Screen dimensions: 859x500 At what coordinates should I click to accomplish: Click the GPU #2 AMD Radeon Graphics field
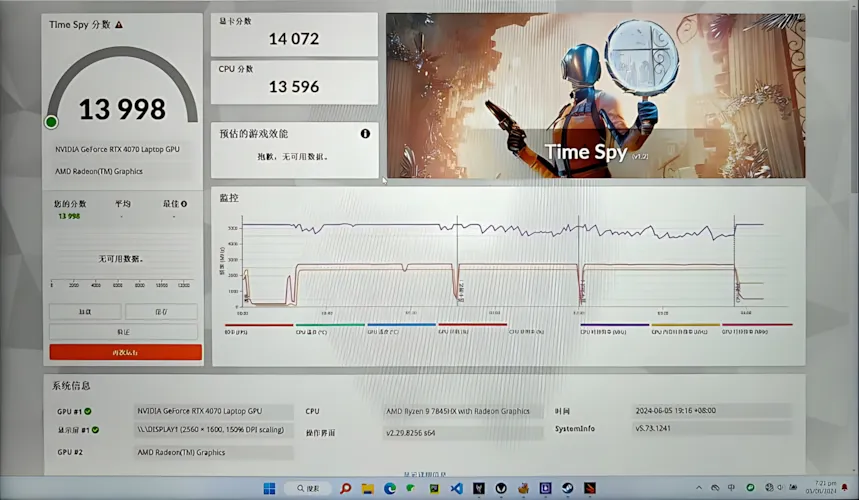click(214, 452)
